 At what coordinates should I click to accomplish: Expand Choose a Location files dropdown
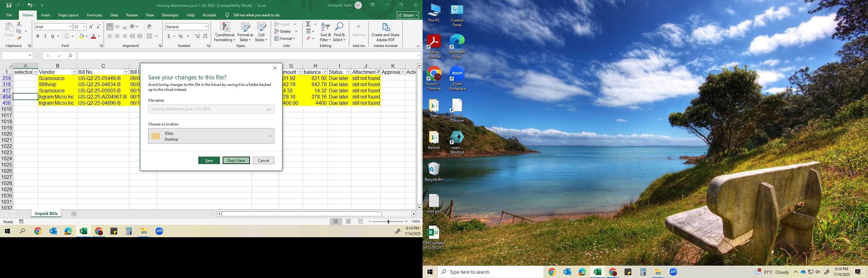tap(211, 136)
